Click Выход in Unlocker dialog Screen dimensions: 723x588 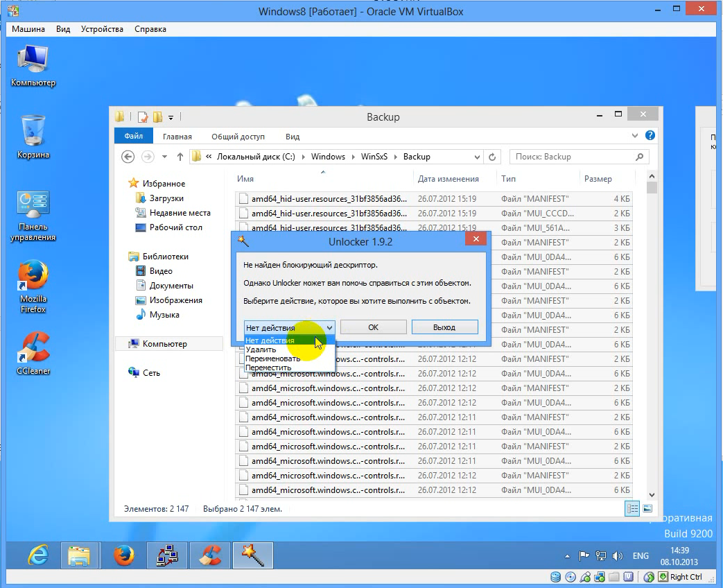click(444, 327)
